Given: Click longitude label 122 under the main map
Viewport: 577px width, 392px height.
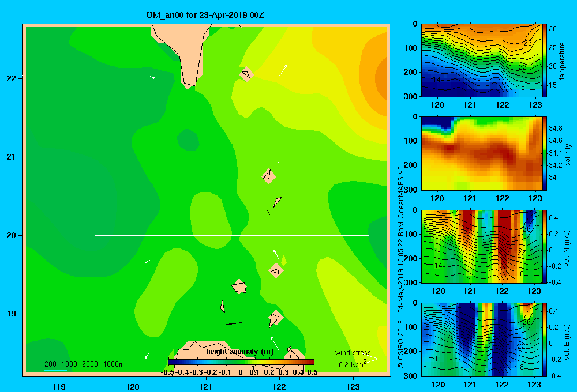Looking at the screenshot, I should pos(279,386).
